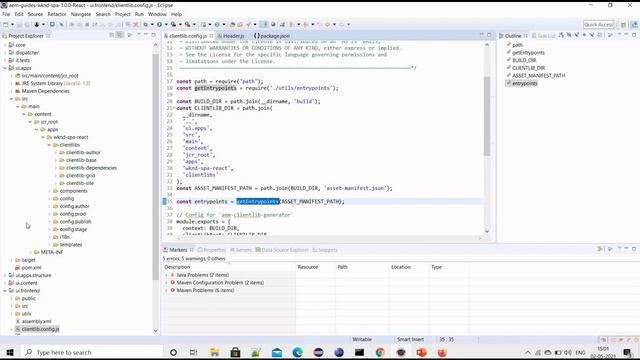Switch to the Task List tab
Screen dimensions: 640x360
pos(543,36)
